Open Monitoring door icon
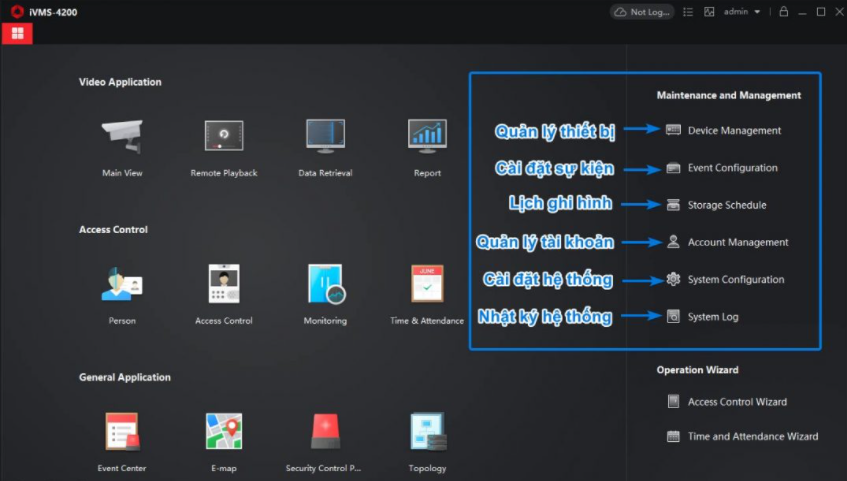This screenshot has height=481, width=847. coord(326,284)
